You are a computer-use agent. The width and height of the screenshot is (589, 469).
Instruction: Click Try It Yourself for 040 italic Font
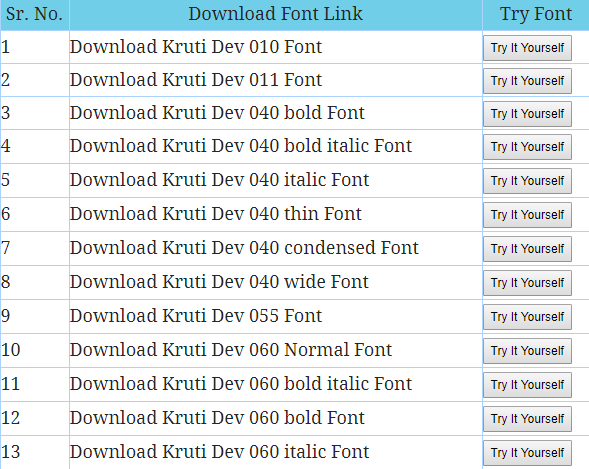click(527, 181)
